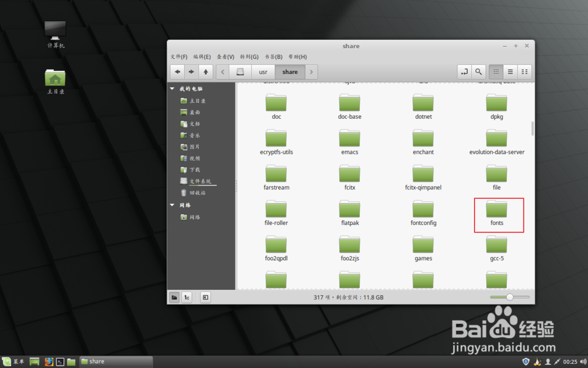Open 音乐 in the sidebar
The height and width of the screenshot is (368, 588).
[191, 135]
